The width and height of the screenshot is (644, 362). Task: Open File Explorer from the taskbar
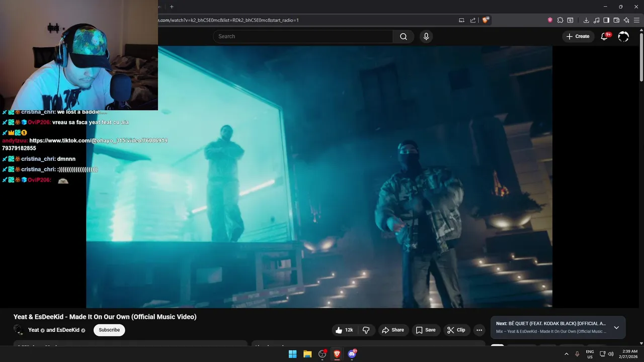(307, 354)
